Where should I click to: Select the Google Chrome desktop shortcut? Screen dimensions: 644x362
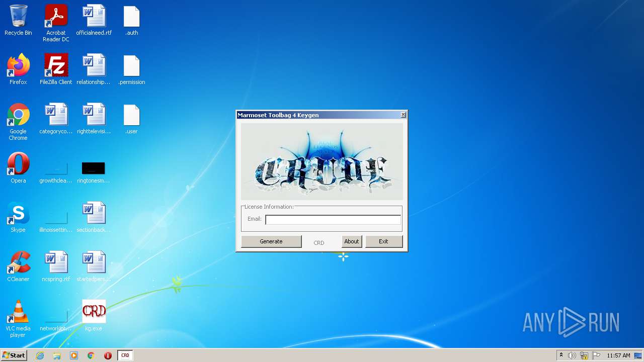(18, 122)
